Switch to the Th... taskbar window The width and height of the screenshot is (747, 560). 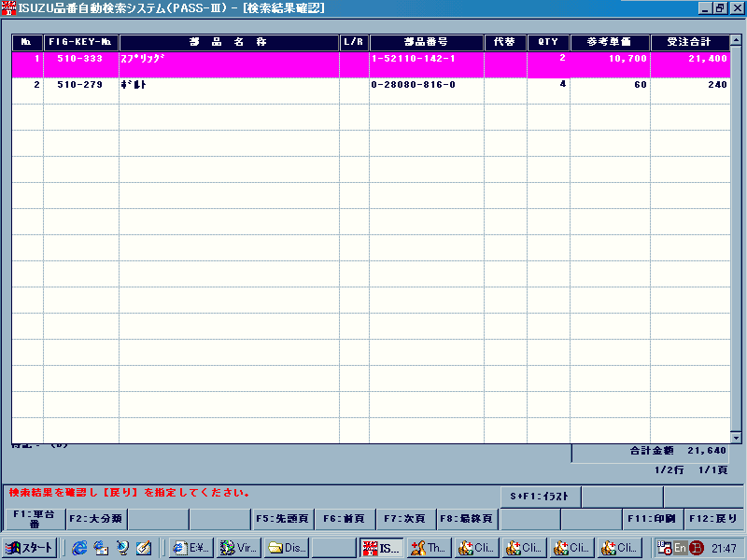pos(430,548)
